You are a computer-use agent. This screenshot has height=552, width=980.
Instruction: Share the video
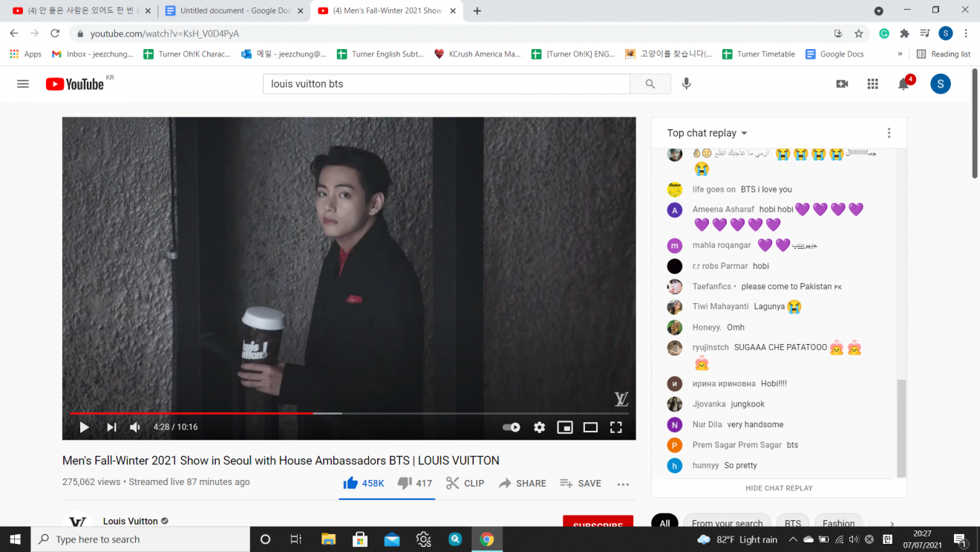click(522, 483)
